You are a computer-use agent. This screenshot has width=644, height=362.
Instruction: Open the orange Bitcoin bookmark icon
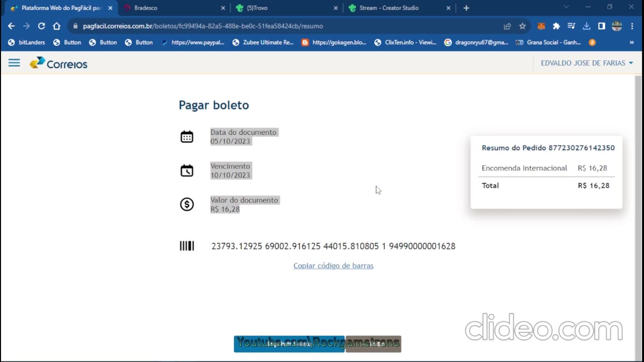592,43
